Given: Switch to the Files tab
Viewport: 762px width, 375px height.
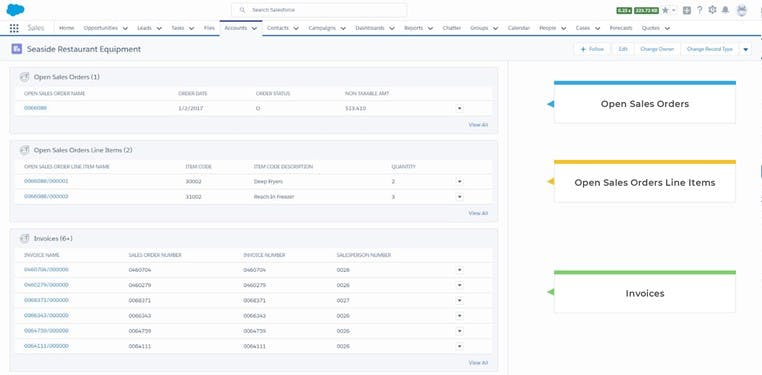Looking at the screenshot, I should tap(209, 28).
